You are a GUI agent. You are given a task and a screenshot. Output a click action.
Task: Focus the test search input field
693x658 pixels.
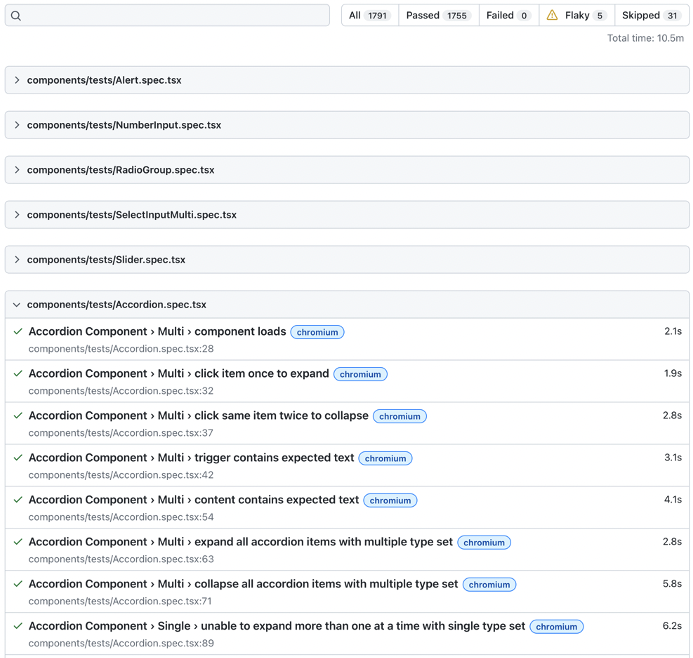coord(167,15)
